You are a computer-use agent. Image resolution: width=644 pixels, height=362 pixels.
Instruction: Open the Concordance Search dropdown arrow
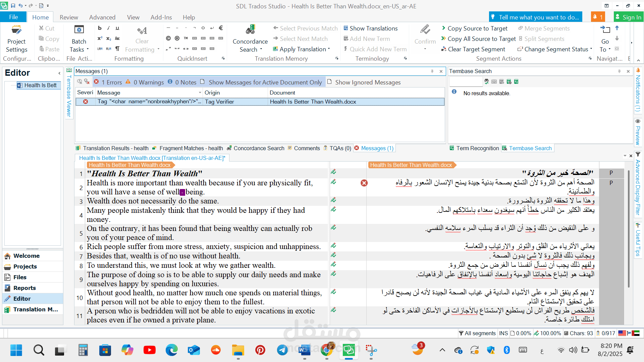click(x=261, y=50)
